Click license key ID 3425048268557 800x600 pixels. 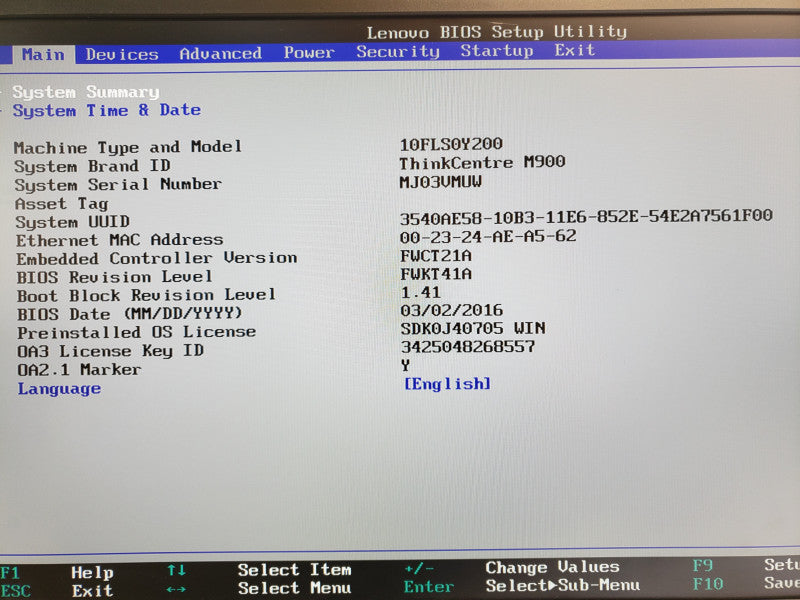pyautogui.click(x=468, y=347)
